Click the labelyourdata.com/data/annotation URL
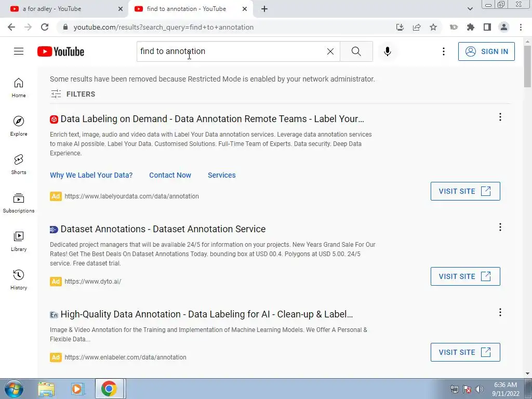The image size is (532, 399). pyautogui.click(x=131, y=196)
